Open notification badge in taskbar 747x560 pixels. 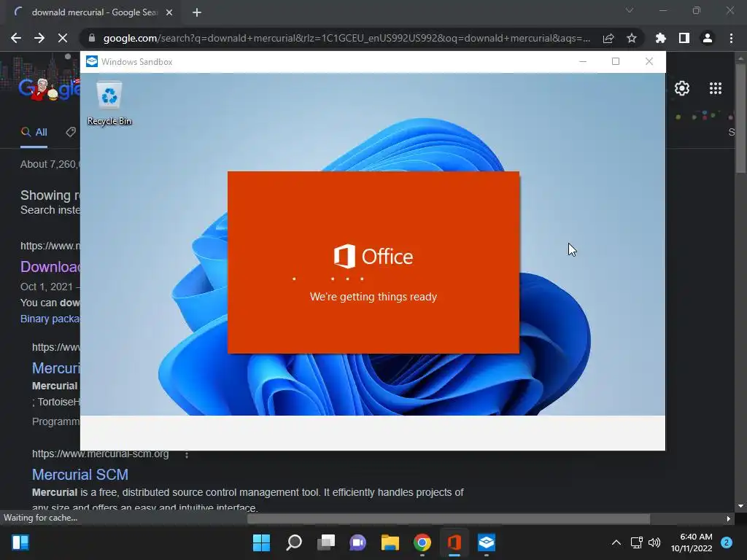727,542
